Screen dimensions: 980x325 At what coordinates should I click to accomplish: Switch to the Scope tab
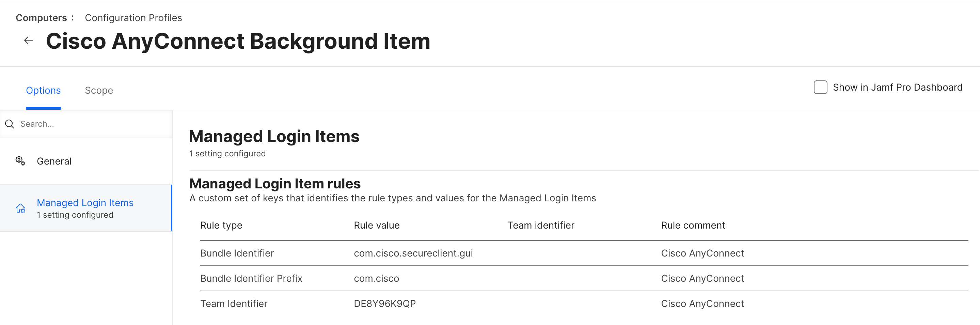[x=99, y=91]
